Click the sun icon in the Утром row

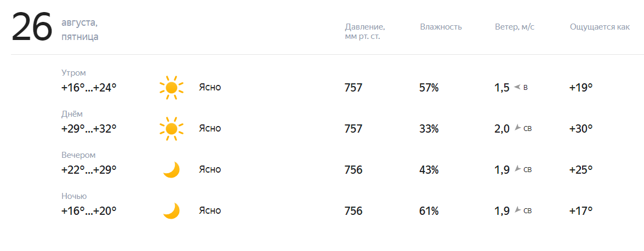(171, 88)
